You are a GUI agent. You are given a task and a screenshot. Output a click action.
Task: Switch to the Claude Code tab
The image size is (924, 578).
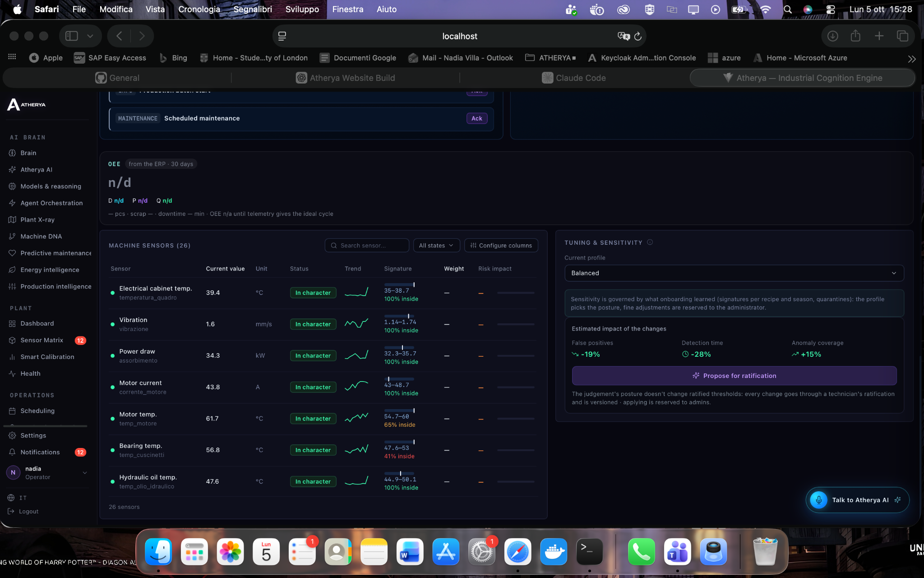(x=574, y=78)
